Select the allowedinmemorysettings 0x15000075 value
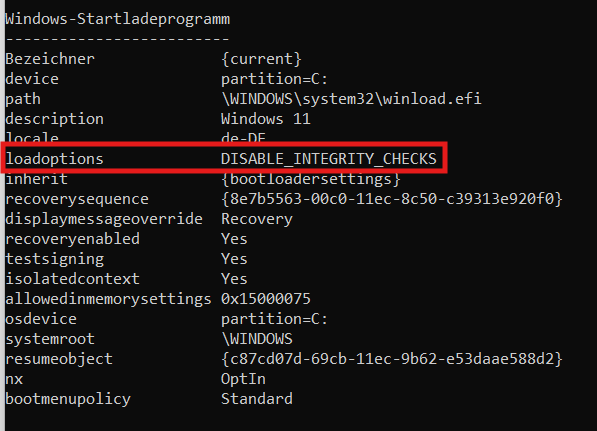597x431 pixels. tap(266, 299)
